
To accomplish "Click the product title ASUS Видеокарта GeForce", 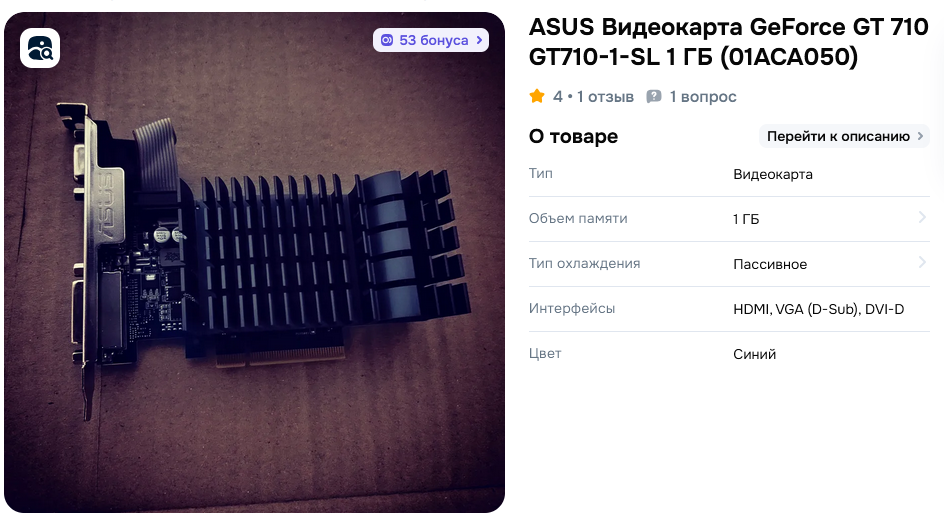I will tap(728, 42).
